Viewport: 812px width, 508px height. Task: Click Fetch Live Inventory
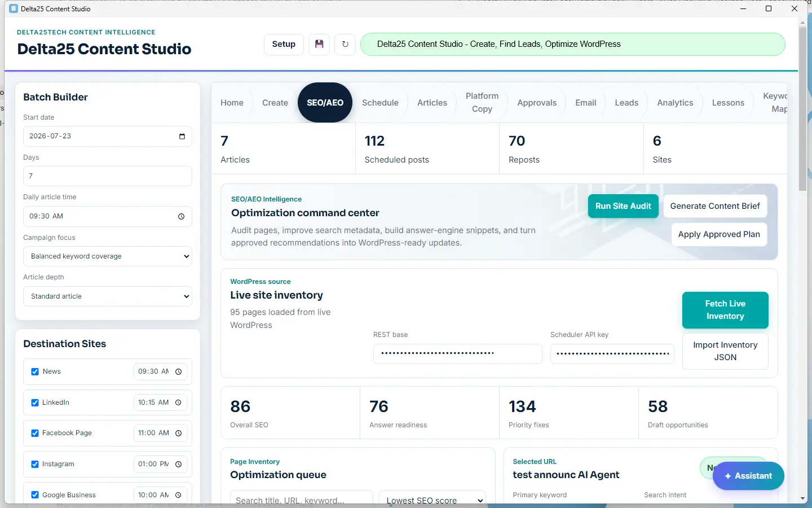click(725, 310)
